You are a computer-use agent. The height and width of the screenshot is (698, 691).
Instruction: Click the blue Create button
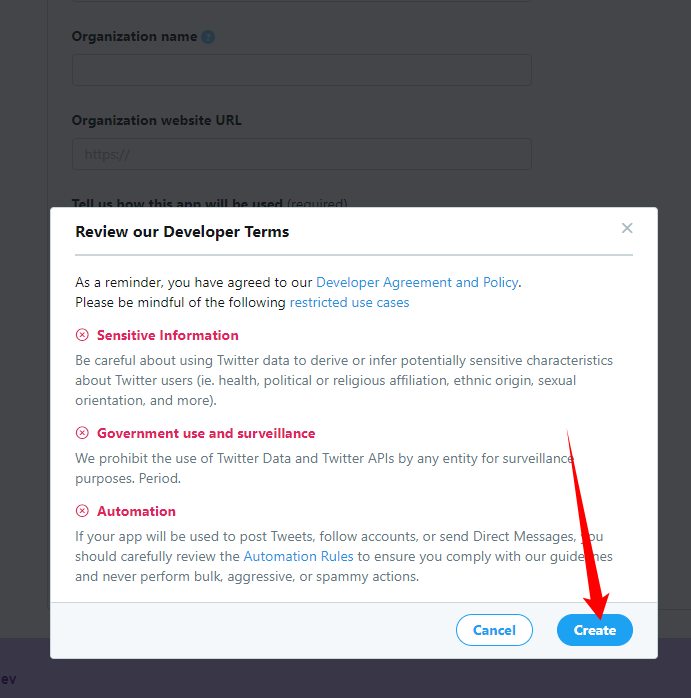(595, 630)
